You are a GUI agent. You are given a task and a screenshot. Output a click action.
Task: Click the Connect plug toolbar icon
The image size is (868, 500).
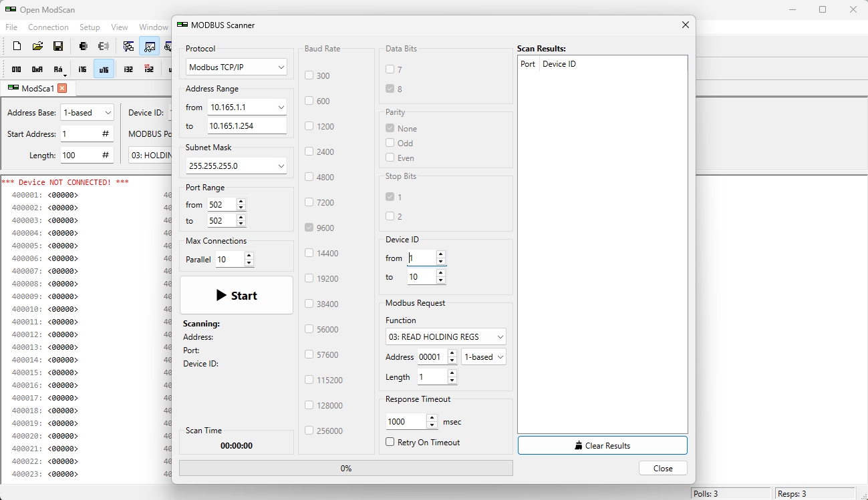pyautogui.click(x=83, y=46)
